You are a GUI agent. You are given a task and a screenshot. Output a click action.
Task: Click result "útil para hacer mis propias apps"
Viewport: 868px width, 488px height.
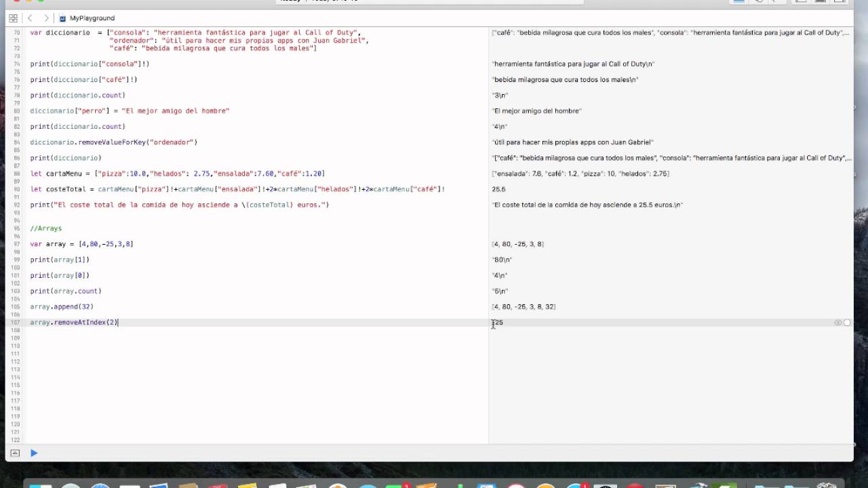(572, 142)
